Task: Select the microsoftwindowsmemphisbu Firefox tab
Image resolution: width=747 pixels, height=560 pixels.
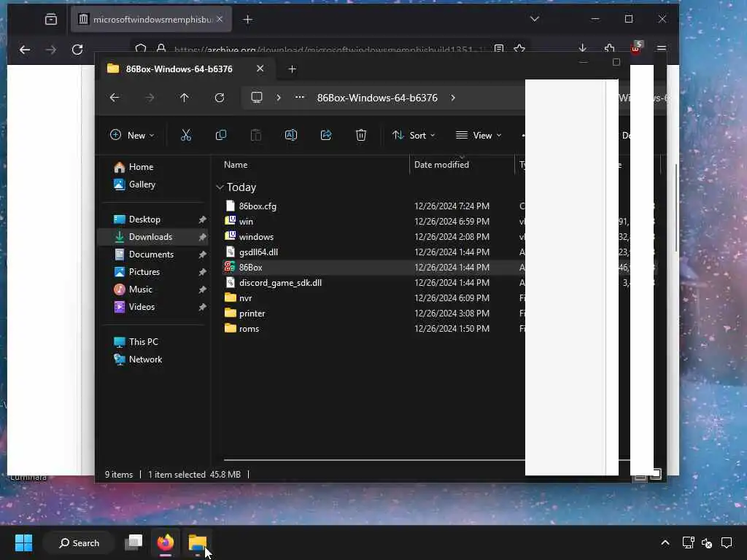Action: click(x=152, y=20)
